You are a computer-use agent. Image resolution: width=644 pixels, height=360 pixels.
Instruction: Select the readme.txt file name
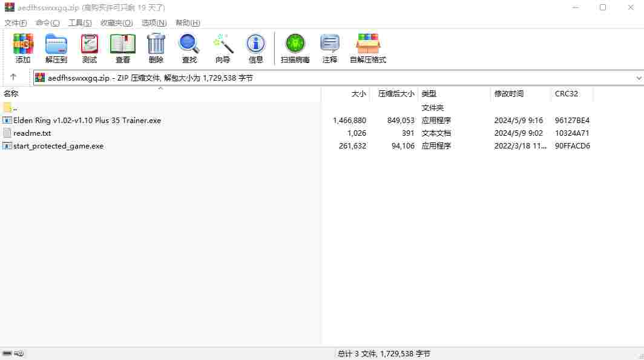click(32, 133)
